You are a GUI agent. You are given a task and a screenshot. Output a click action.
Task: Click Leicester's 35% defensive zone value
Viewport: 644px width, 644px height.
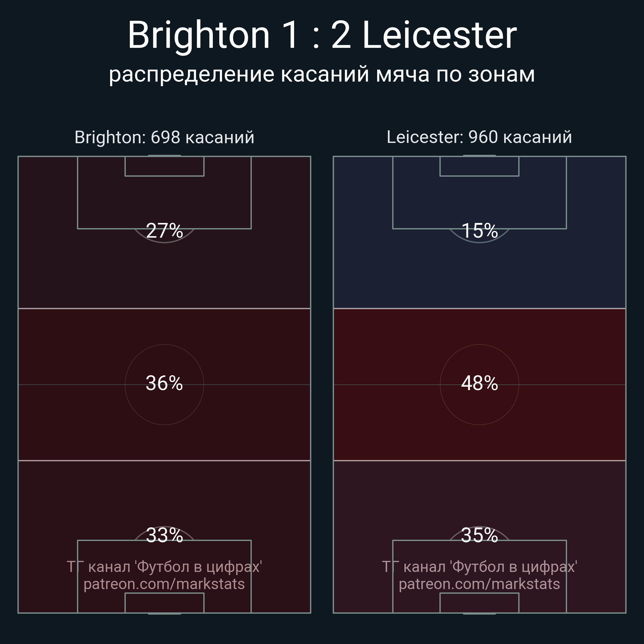click(x=479, y=535)
